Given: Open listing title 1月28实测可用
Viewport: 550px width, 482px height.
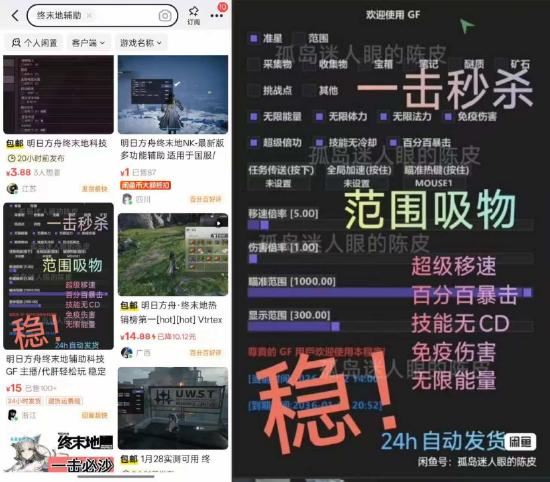Looking at the screenshot, I should pyautogui.click(x=165, y=459).
